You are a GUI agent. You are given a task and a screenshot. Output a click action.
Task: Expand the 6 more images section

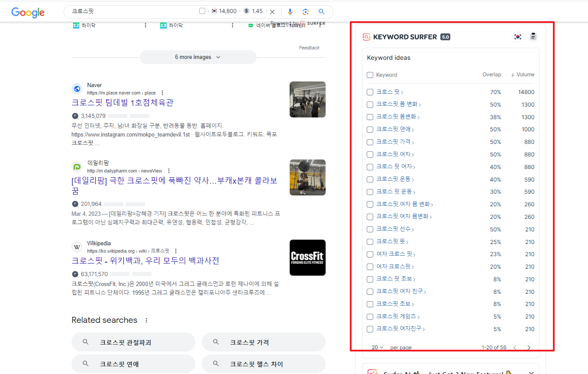coord(198,57)
